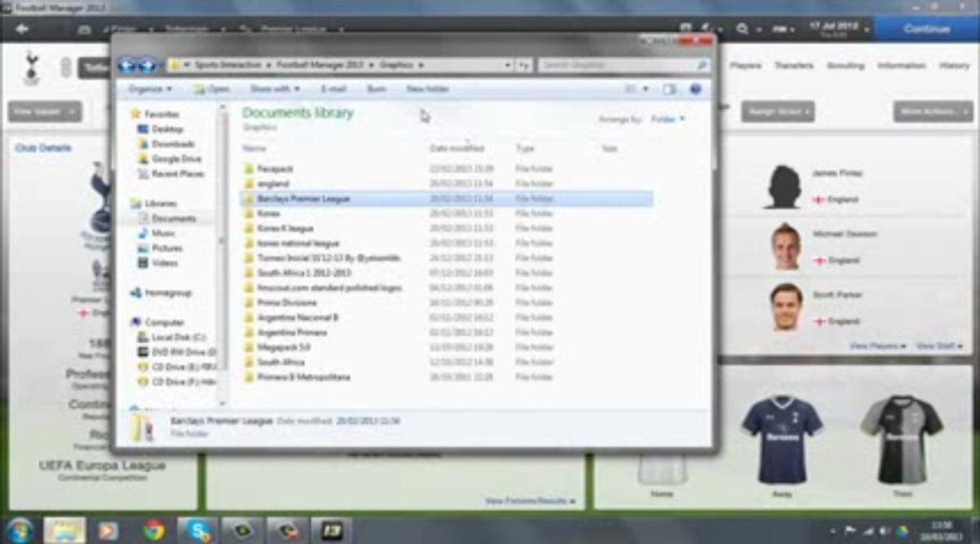
Task: Click the Search Graphics input field
Action: [x=617, y=66]
